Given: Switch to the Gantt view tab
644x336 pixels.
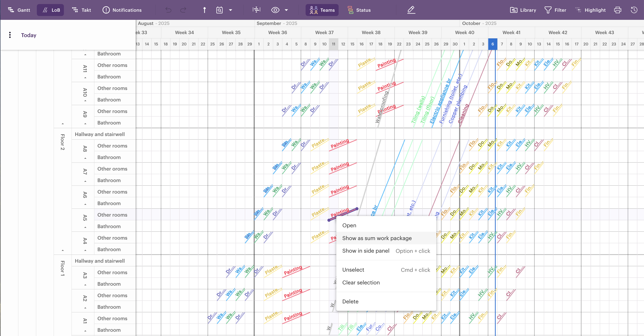Looking at the screenshot, I should point(19,10).
